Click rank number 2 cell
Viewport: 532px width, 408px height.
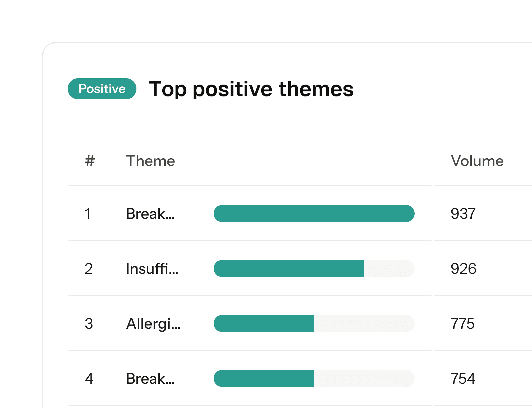(x=89, y=268)
